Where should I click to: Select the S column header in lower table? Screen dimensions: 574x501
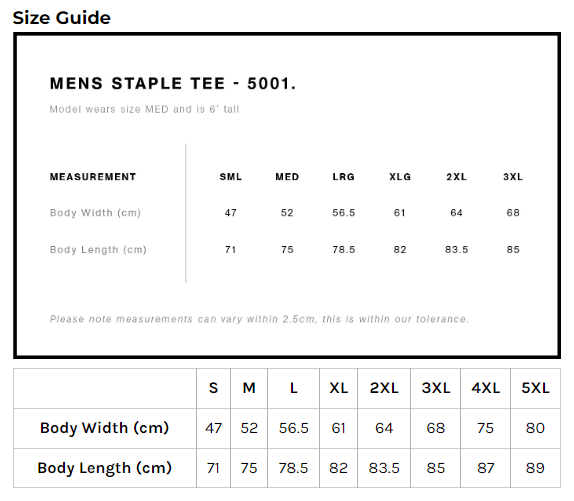[x=213, y=388]
